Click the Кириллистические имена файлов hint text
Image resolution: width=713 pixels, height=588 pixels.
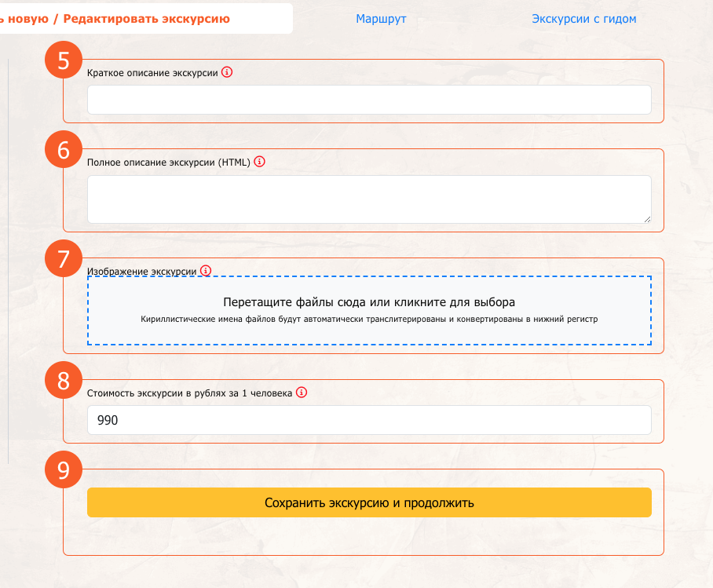tap(369, 319)
